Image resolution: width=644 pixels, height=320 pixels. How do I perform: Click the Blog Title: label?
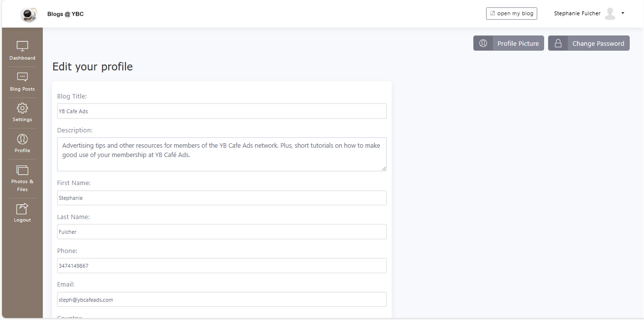pyautogui.click(x=72, y=96)
